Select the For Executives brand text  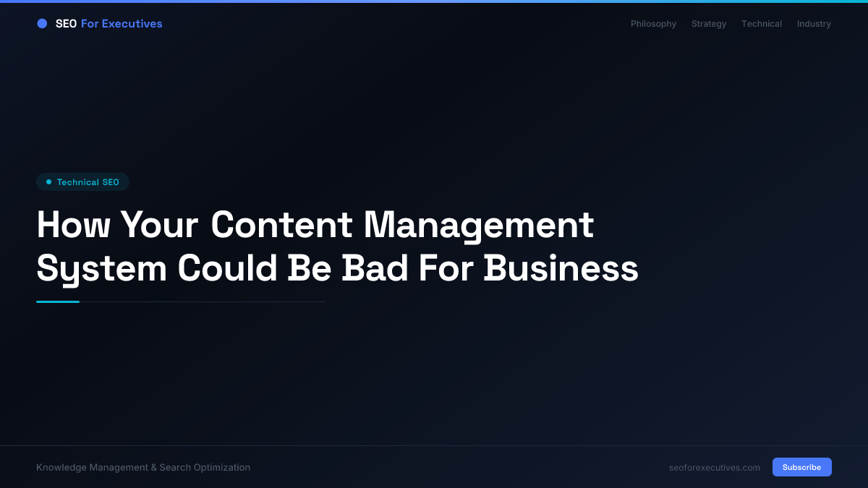click(x=121, y=23)
